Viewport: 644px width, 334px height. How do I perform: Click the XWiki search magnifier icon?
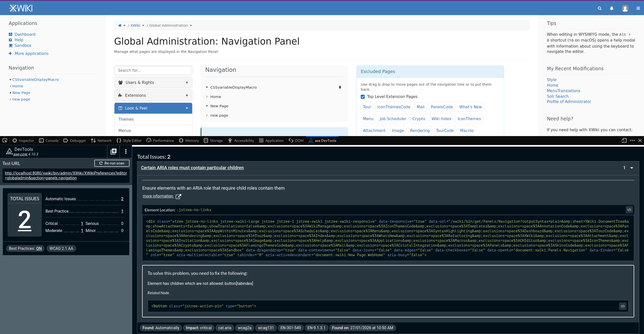click(599, 8)
